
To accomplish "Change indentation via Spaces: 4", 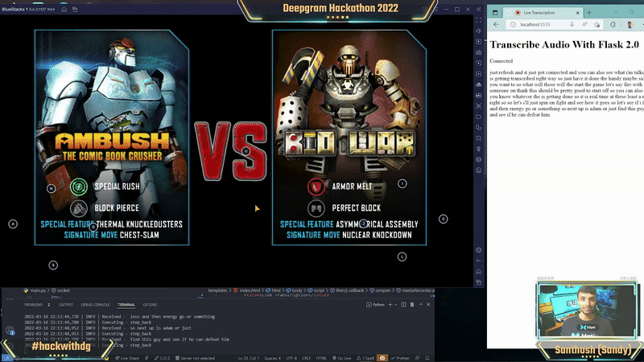I will click(x=273, y=358).
